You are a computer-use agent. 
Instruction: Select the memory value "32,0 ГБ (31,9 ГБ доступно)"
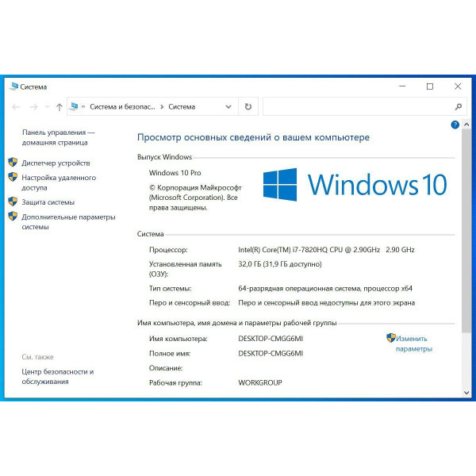click(x=279, y=264)
